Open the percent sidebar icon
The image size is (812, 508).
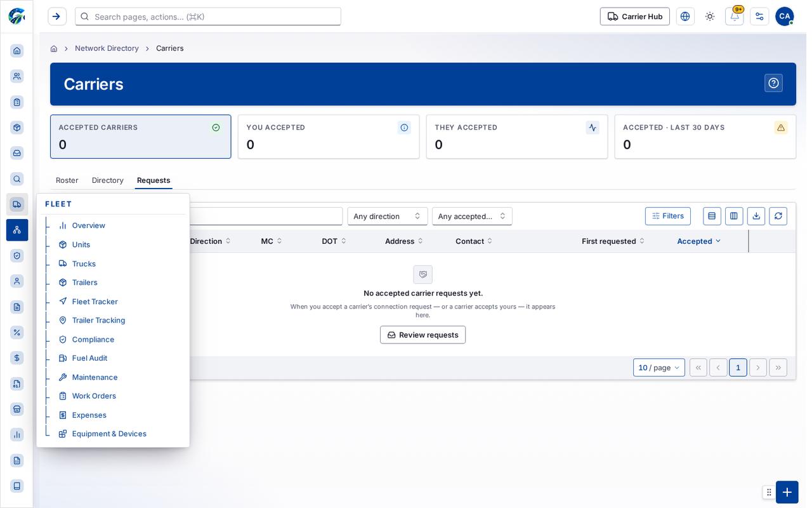17,332
